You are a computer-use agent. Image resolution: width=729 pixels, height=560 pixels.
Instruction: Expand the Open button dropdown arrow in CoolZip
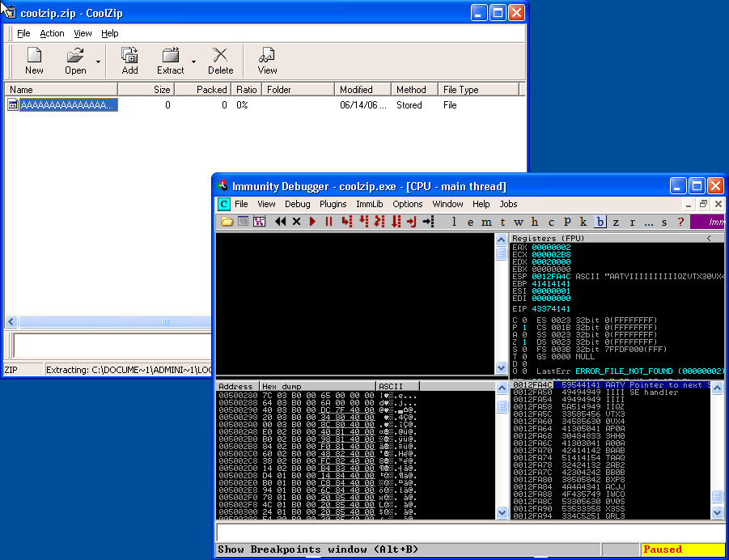(x=98, y=62)
